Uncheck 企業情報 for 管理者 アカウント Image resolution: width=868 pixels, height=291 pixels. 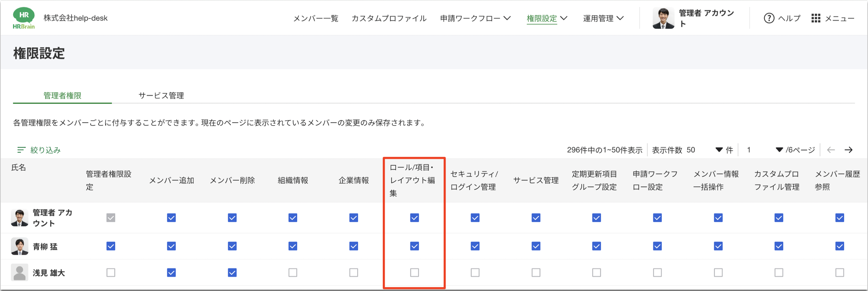tap(353, 218)
